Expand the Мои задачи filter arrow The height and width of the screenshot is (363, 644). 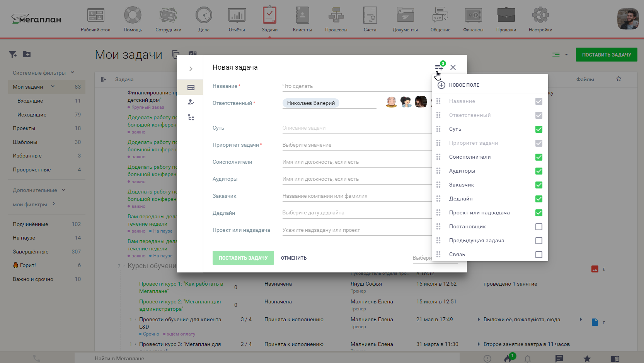pyautogui.click(x=53, y=86)
